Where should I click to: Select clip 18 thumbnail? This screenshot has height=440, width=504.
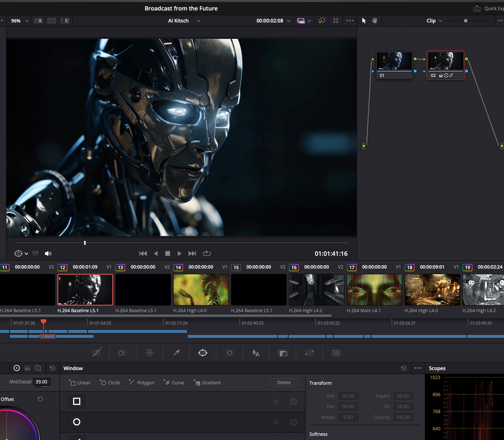(432, 290)
